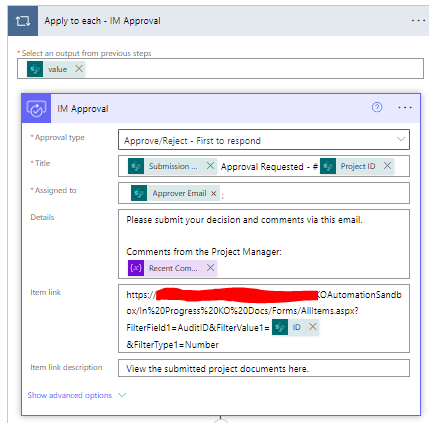Remove the Project ID token

[387, 166]
